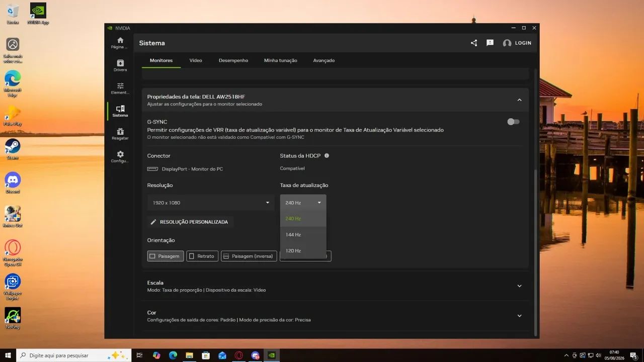This screenshot has height=362, width=644.
Task: Select Paisagem orientation option
Action: click(x=166, y=256)
